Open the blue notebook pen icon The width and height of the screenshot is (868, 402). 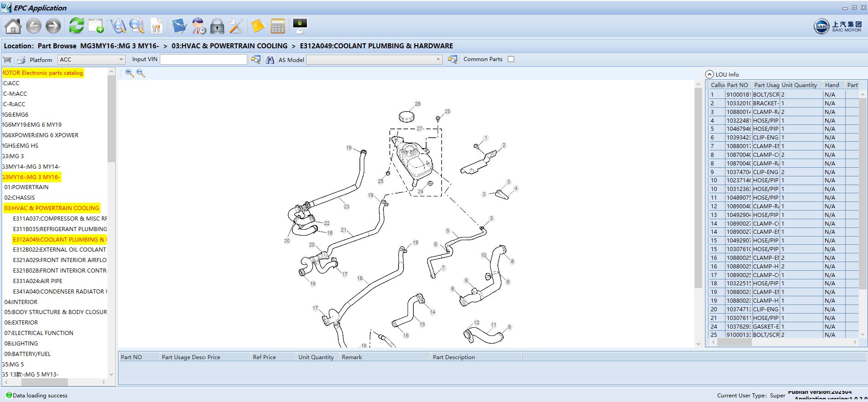pos(179,26)
